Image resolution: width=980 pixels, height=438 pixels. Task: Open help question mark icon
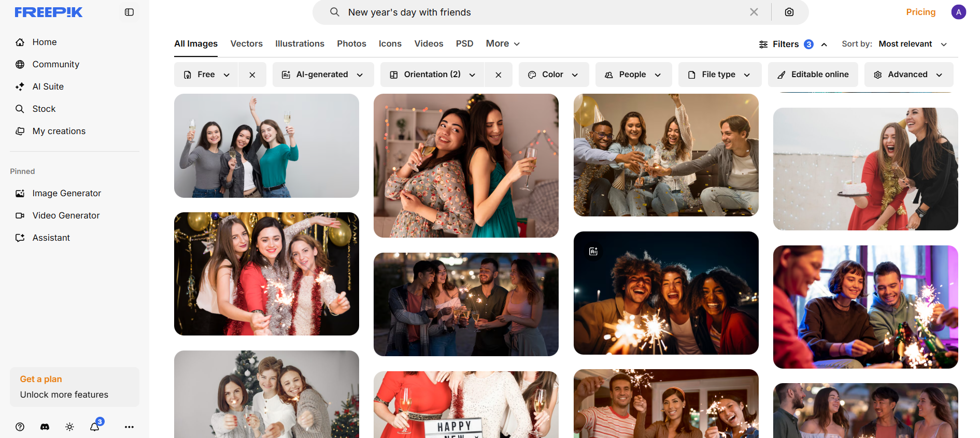[x=20, y=427]
